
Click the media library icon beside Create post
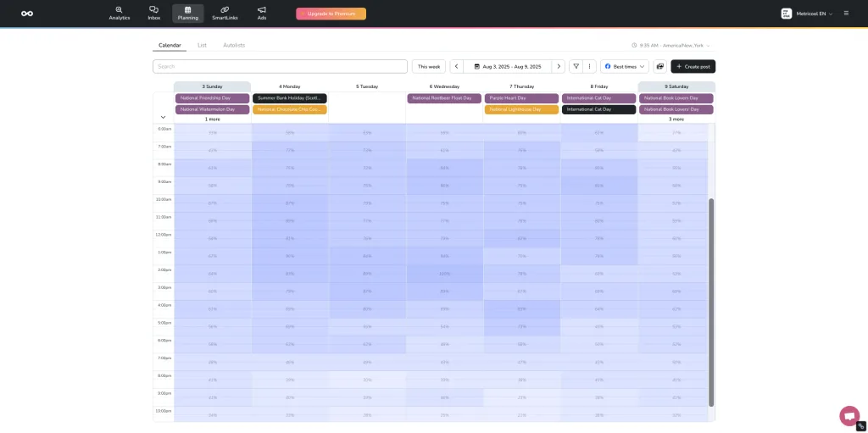[659, 66]
